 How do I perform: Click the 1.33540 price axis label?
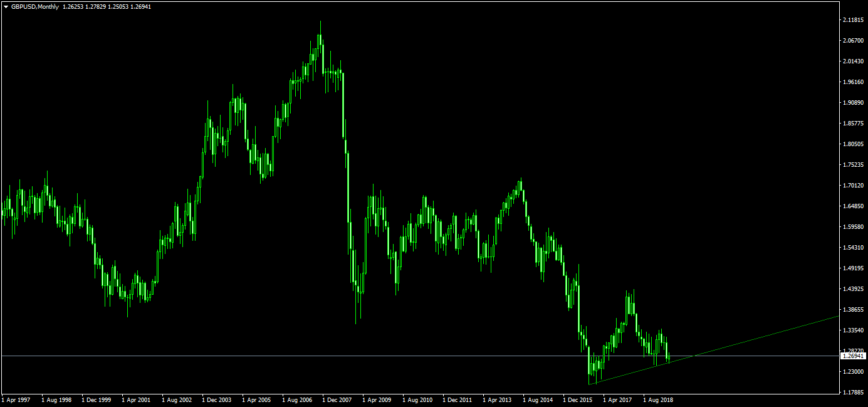(x=853, y=330)
